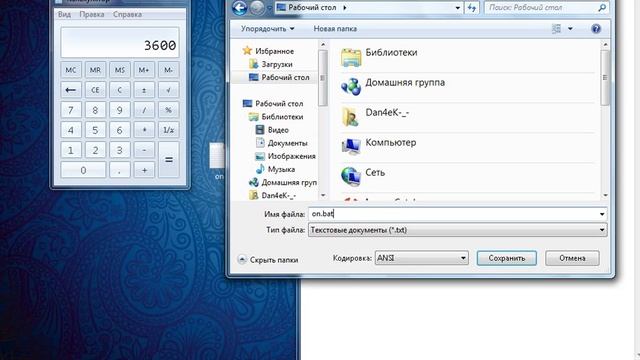The height and width of the screenshot is (360, 640).
Task: Click calculator plus button
Action: [144, 170]
